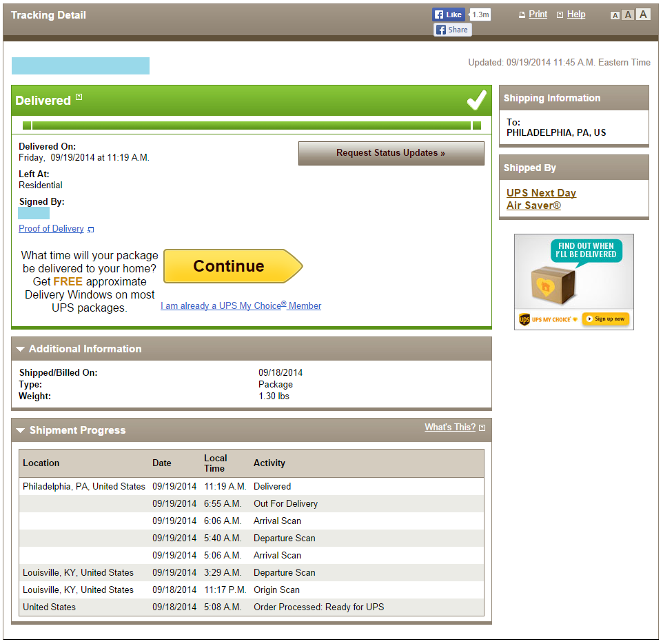Click the Print link
The width and height of the screenshot is (663, 644).
(x=538, y=14)
